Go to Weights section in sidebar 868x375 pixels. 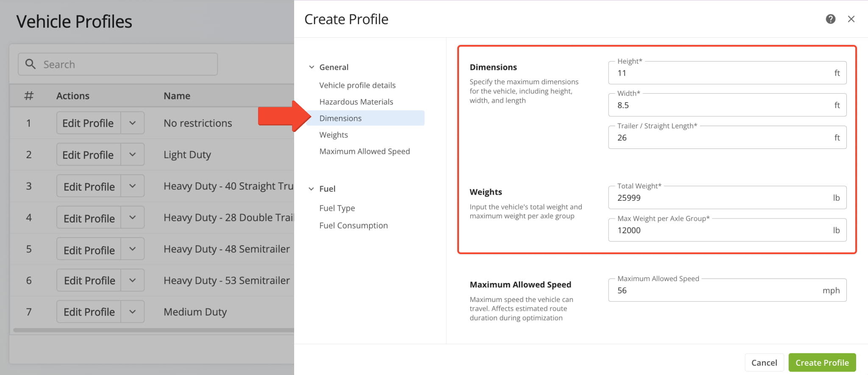[334, 135]
